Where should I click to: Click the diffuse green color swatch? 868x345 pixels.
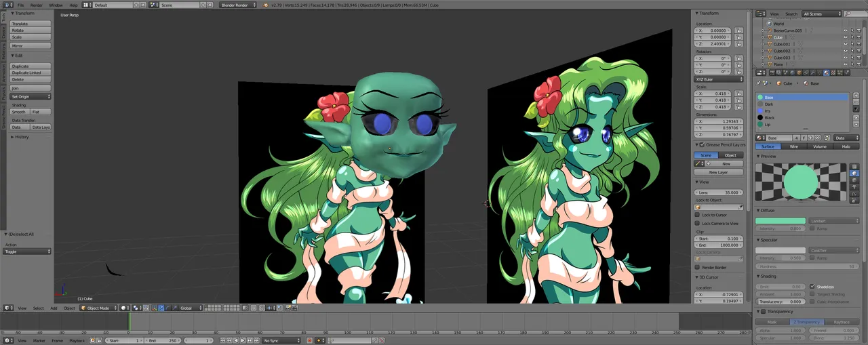781,221
